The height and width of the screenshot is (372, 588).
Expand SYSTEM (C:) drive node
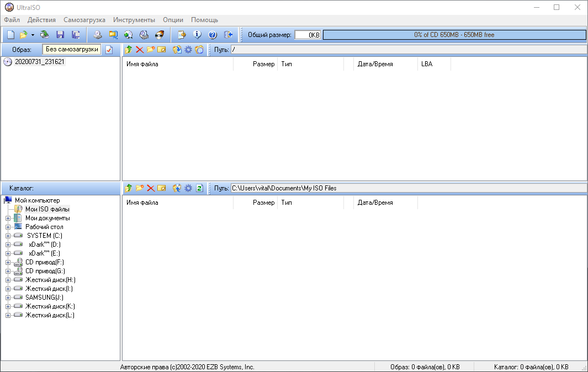tap(8, 236)
